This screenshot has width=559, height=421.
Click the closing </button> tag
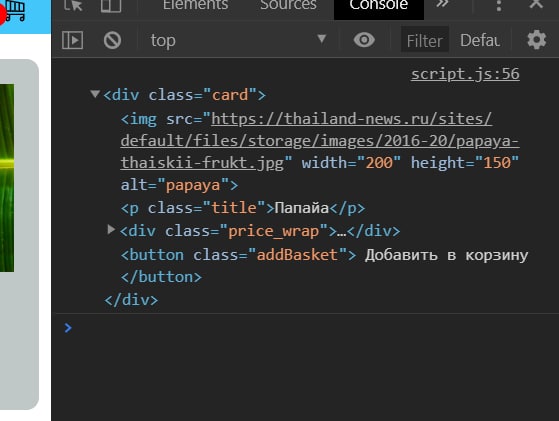point(161,277)
